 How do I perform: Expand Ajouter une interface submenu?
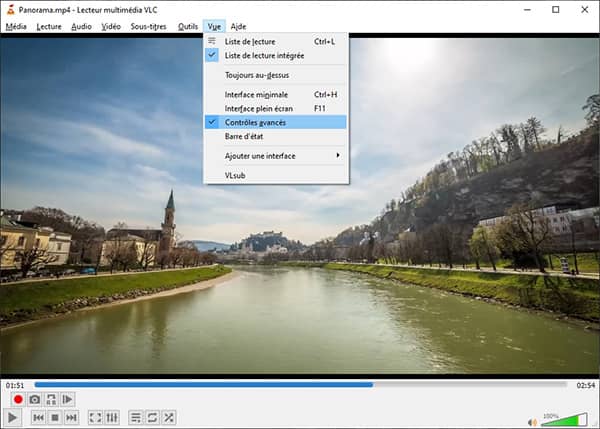(276, 156)
